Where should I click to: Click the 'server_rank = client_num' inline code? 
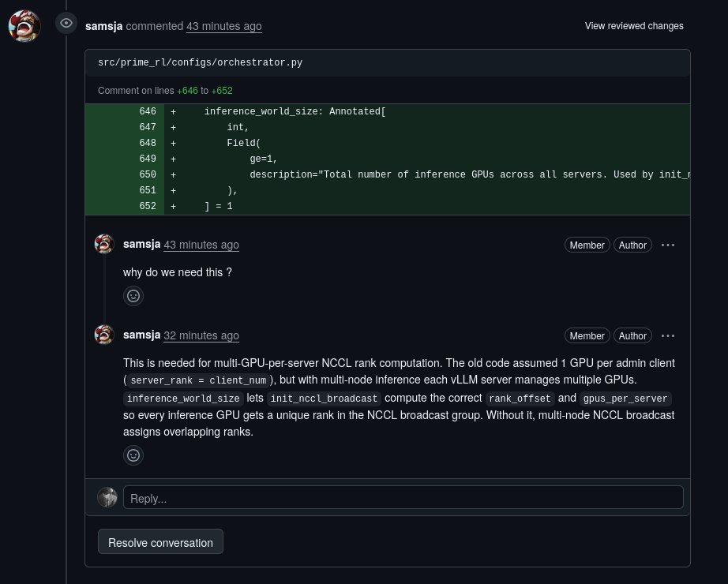pos(198,380)
